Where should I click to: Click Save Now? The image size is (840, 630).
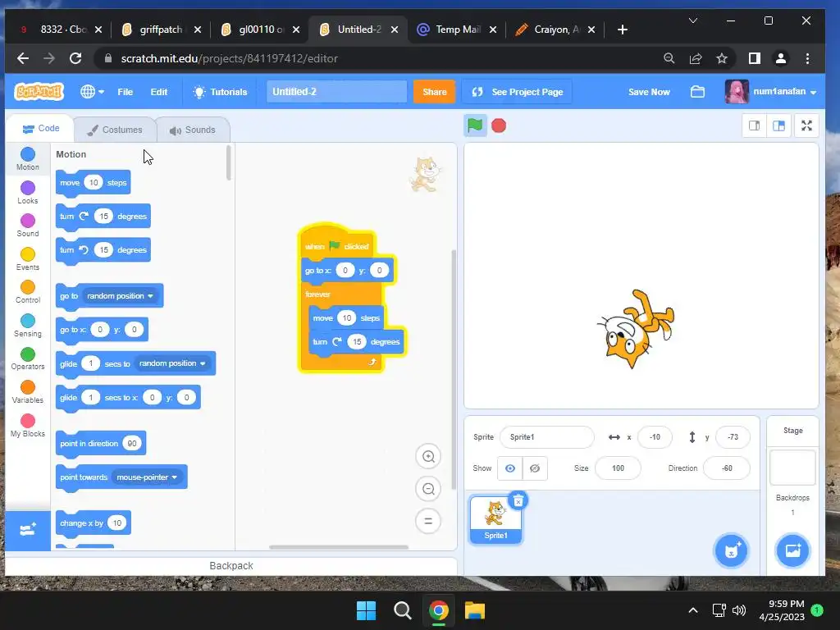tap(649, 92)
